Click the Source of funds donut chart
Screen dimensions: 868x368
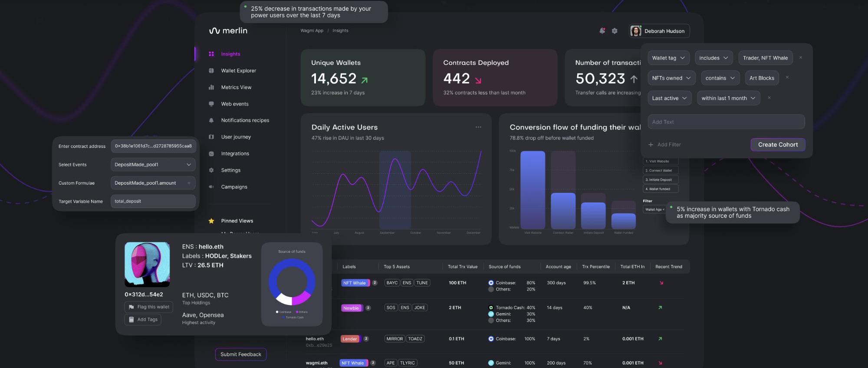292,282
